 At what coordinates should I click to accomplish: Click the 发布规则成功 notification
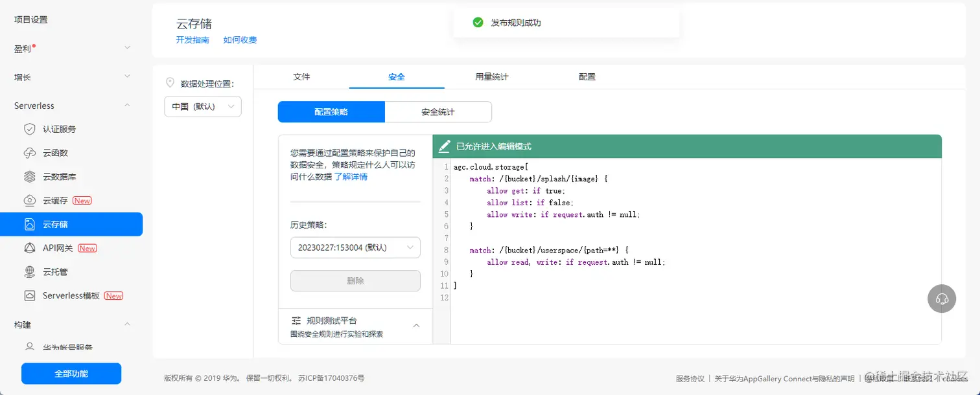point(566,23)
